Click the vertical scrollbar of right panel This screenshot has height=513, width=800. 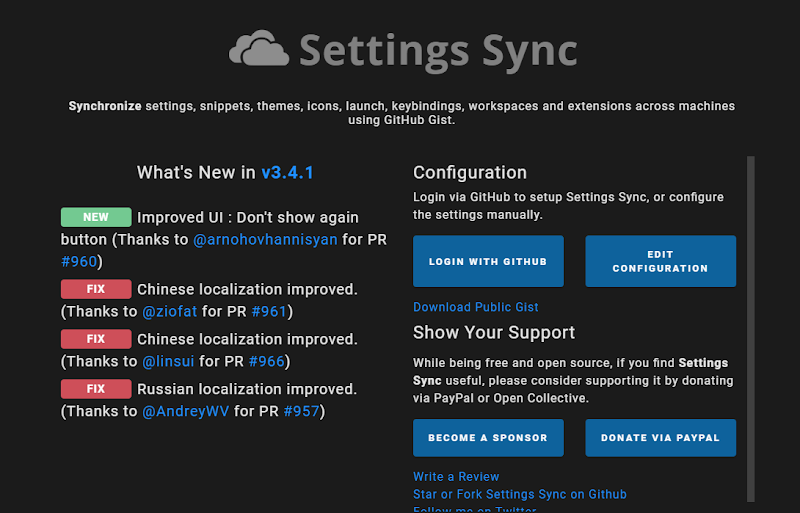[x=751, y=329]
